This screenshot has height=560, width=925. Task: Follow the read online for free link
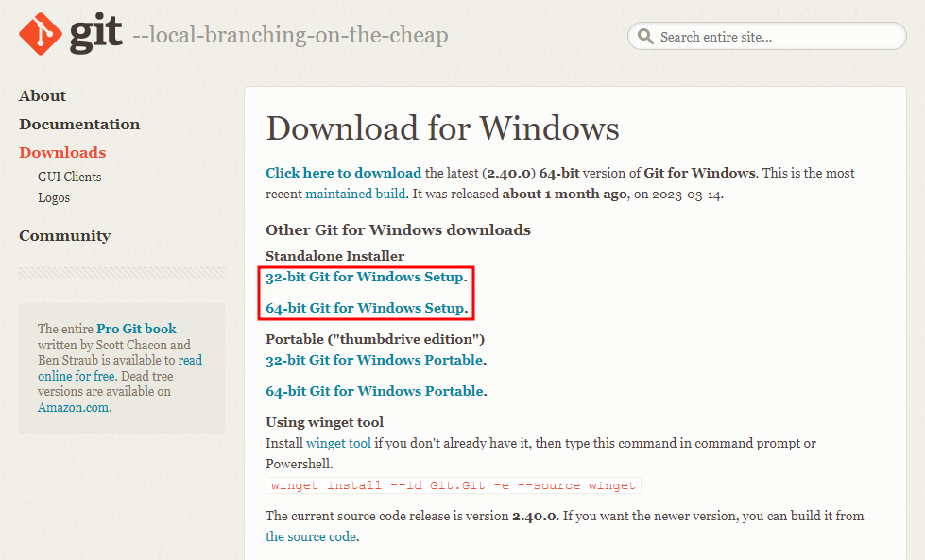point(120,368)
